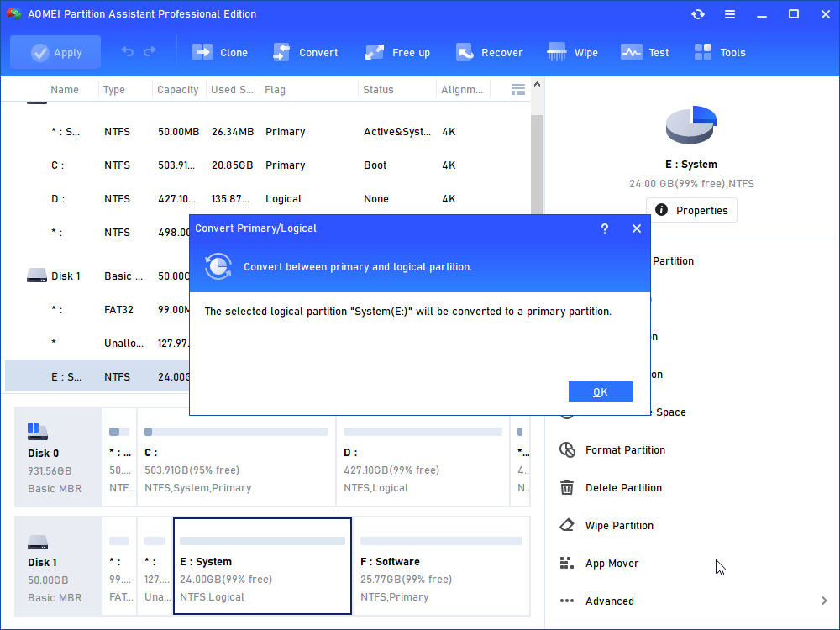Open column view options in table header

[518, 89]
